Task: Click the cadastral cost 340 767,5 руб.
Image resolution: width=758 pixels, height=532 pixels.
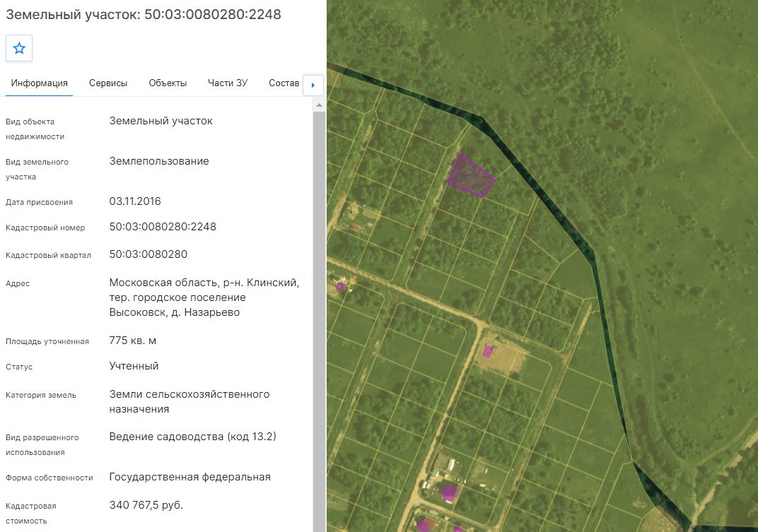Action: [146, 505]
